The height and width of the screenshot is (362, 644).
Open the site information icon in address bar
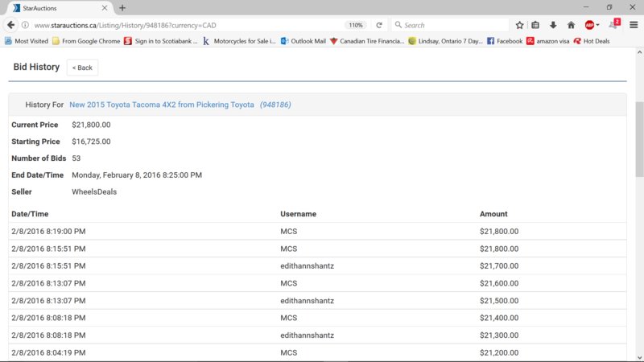click(x=25, y=25)
